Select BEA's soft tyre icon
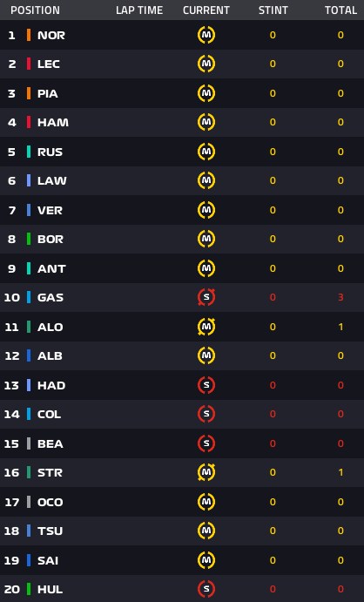Image resolution: width=364 pixels, height=602 pixels. coord(206,443)
